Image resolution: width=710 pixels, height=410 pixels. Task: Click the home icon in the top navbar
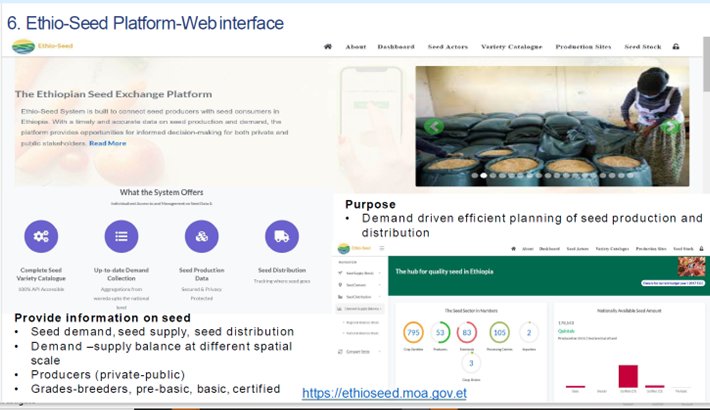(328, 46)
